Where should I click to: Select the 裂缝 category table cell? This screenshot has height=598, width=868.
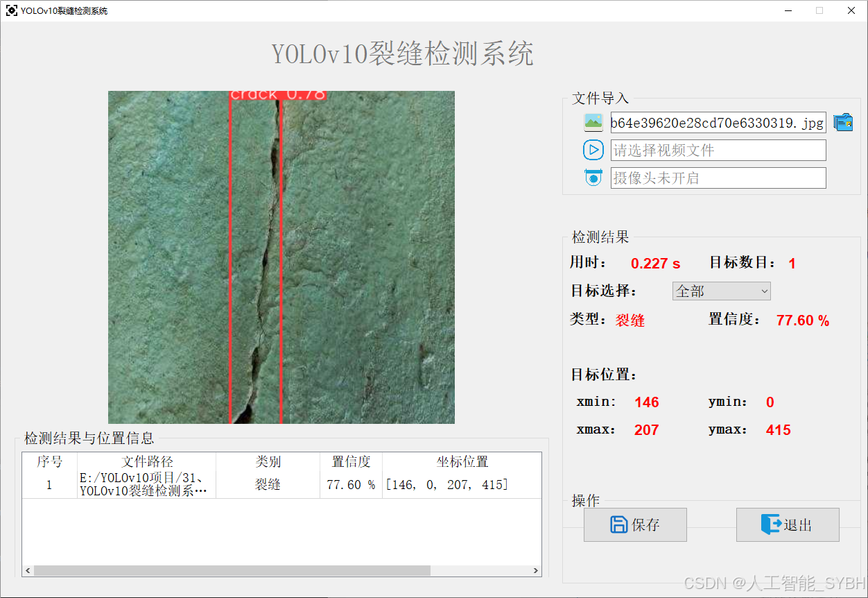click(268, 484)
